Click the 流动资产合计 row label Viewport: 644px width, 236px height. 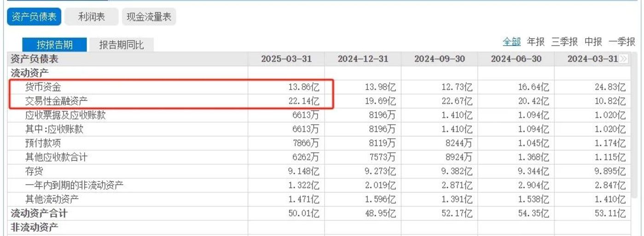tap(39, 213)
